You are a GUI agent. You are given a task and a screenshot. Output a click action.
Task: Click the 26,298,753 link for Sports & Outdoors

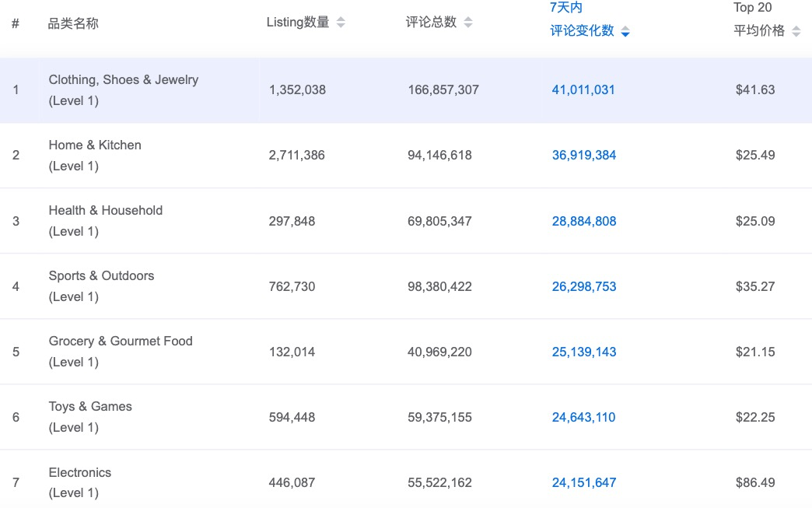[x=583, y=286]
